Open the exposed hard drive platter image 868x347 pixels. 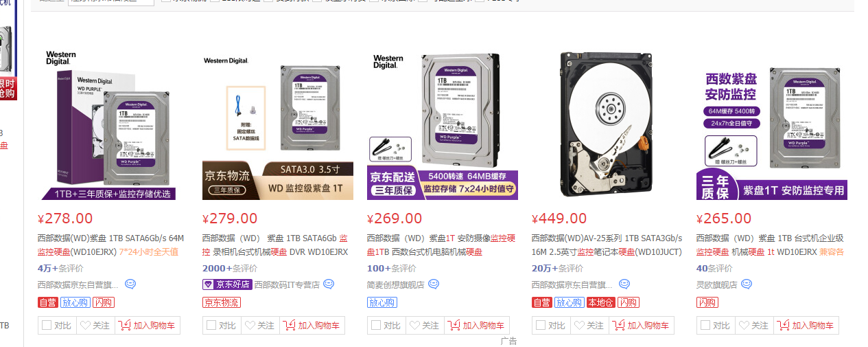[607, 124]
